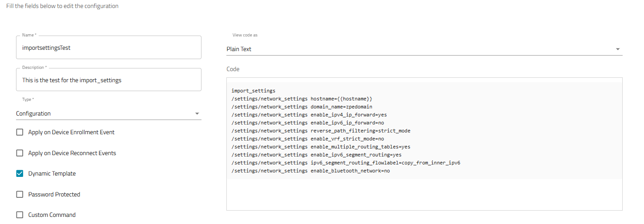Click the enable_ipv4_ip_forward=yes line
Viewport: 644px width, 224px height.
[x=309, y=115]
